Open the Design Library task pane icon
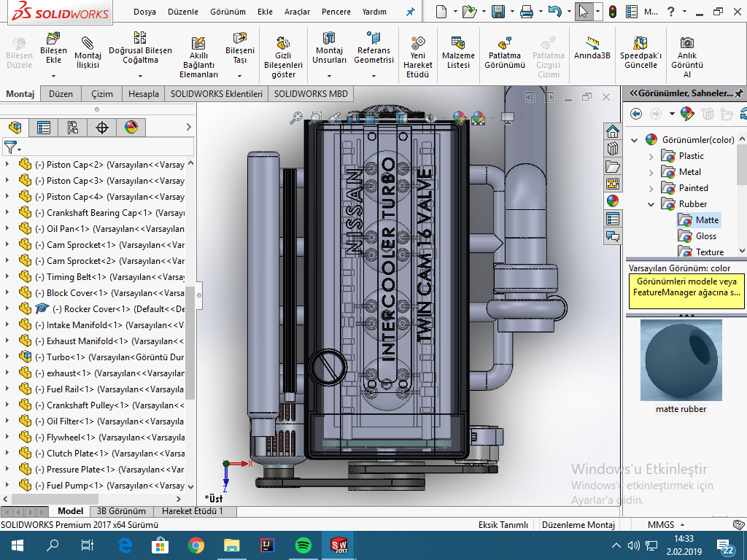Image resolution: width=747 pixels, height=560 pixels. tap(613, 149)
